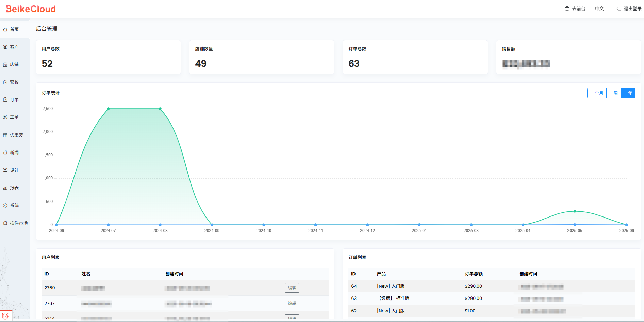Image resolution: width=644 pixels, height=322 pixels.
Task: Click the 姓名 column header
Action: [x=86, y=274]
